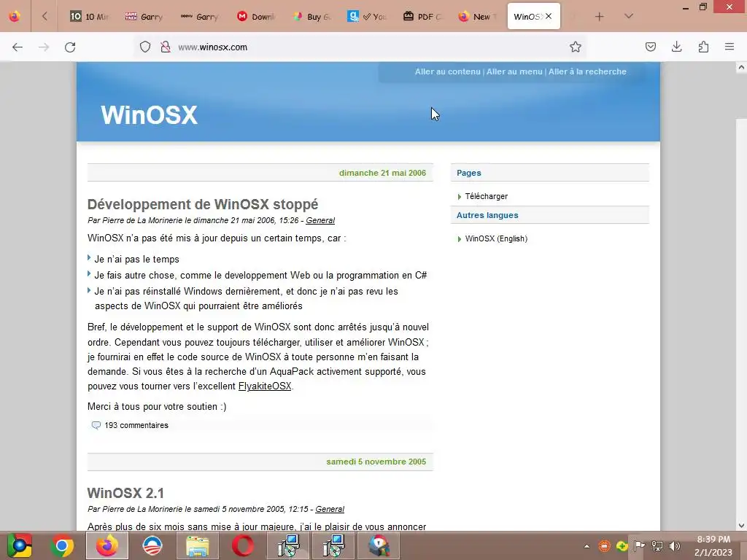
Task: Save page to Pocket
Action: [x=650, y=47]
